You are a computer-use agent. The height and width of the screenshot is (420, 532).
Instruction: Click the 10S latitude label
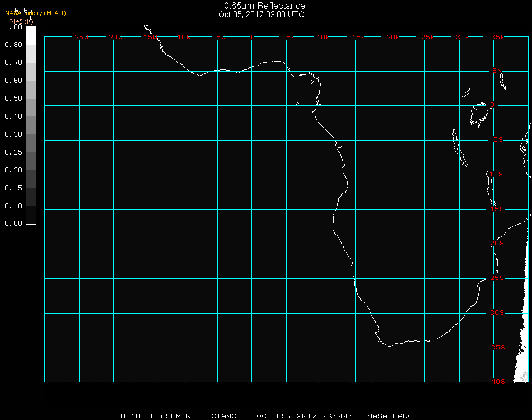[x=496, y=174]
